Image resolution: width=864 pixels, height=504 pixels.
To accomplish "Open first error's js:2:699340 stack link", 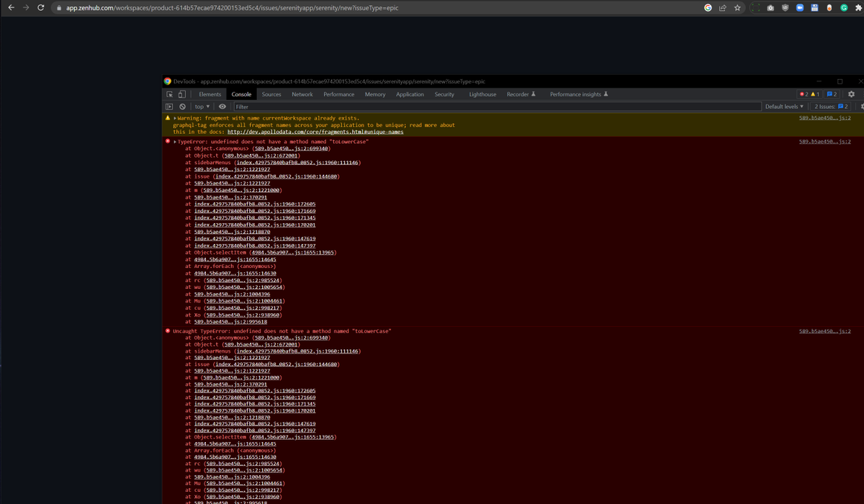I will pos(291,149).
